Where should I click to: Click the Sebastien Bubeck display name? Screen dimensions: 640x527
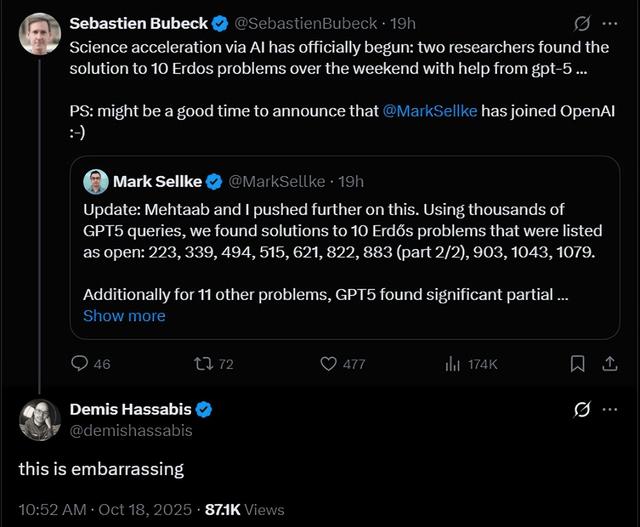(x=136, y=22)
